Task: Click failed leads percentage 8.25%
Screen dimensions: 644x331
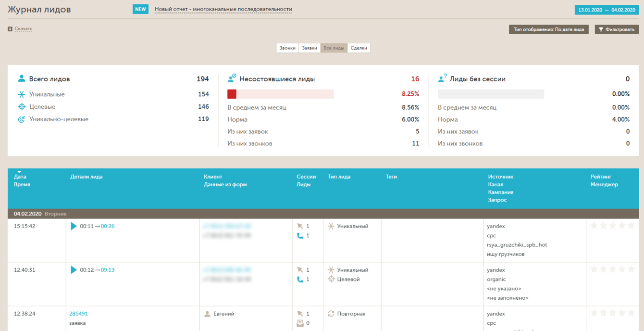Action: click(410, 94)
